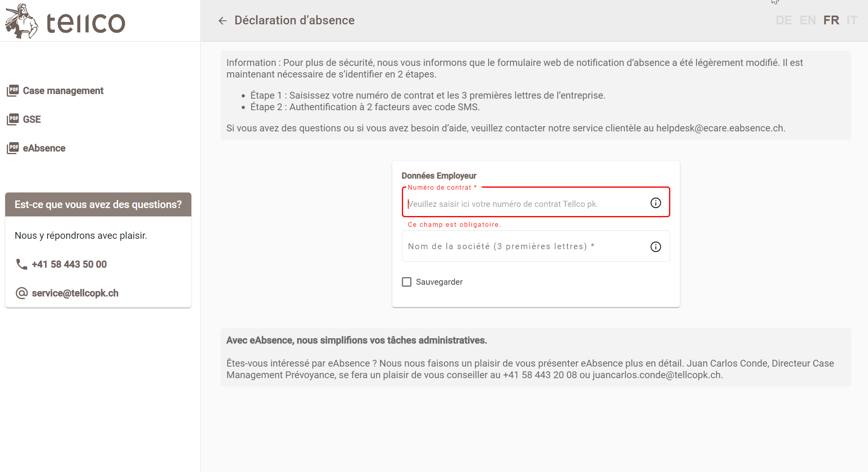Viewport: 868px width, 472px height.
Task: Click the Données Employeur heading
Action: coord(439,176)
